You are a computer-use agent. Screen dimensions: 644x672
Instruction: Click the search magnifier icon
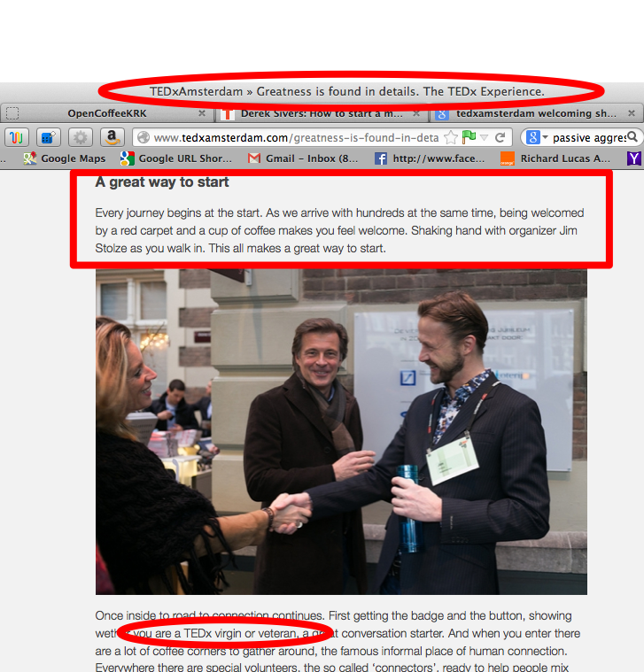coord(632,136)
